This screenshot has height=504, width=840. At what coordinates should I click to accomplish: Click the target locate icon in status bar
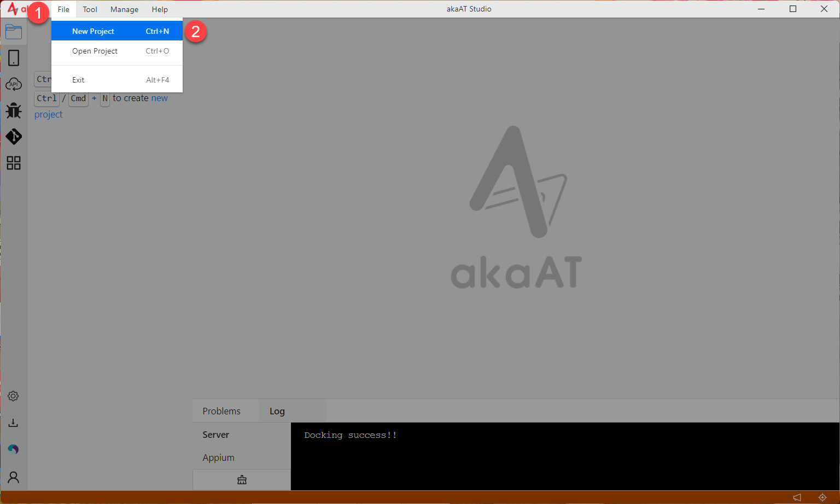822,497
